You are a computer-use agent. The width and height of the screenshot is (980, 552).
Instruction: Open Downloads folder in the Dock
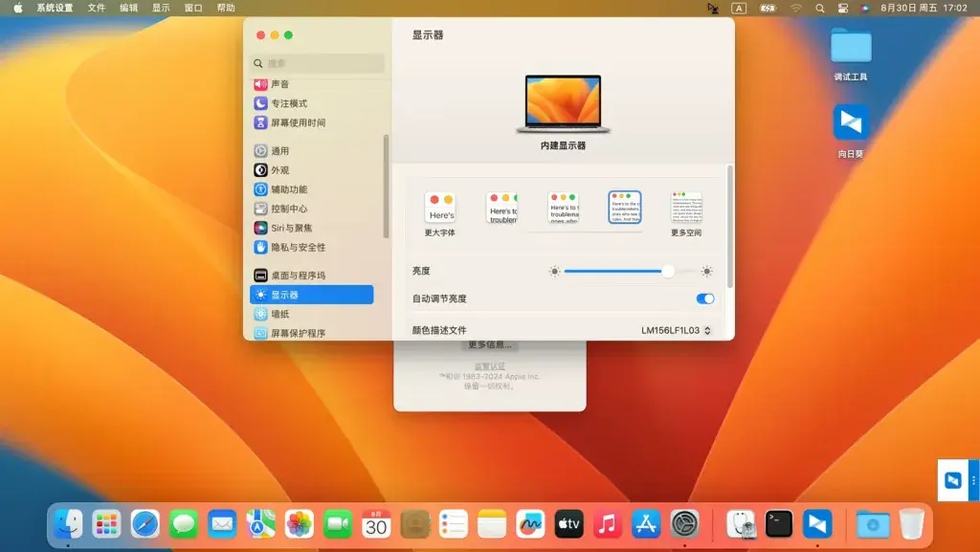click(873, 523)
